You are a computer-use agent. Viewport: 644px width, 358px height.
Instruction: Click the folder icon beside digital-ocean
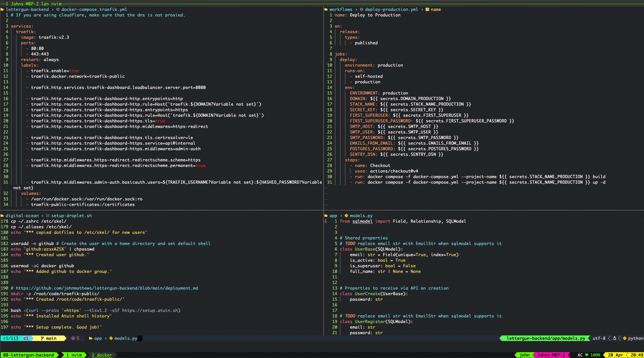pyautogui.click(x=2, y=216)
